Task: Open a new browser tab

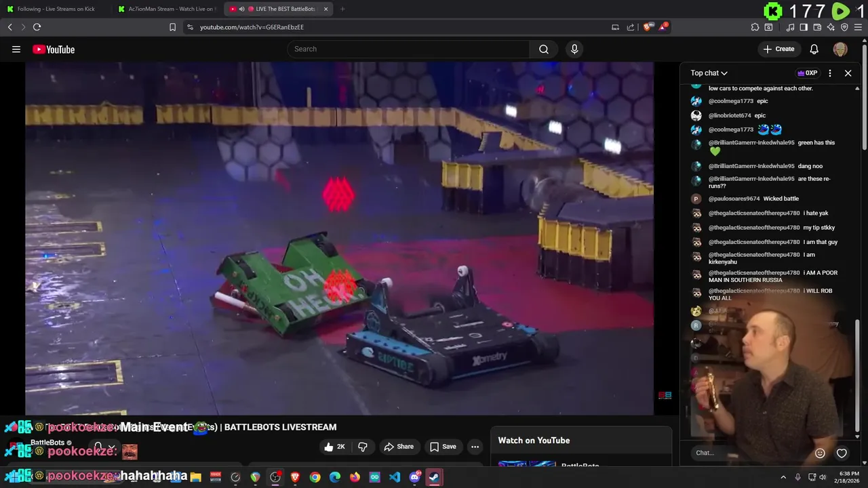Action: [342, 9]
